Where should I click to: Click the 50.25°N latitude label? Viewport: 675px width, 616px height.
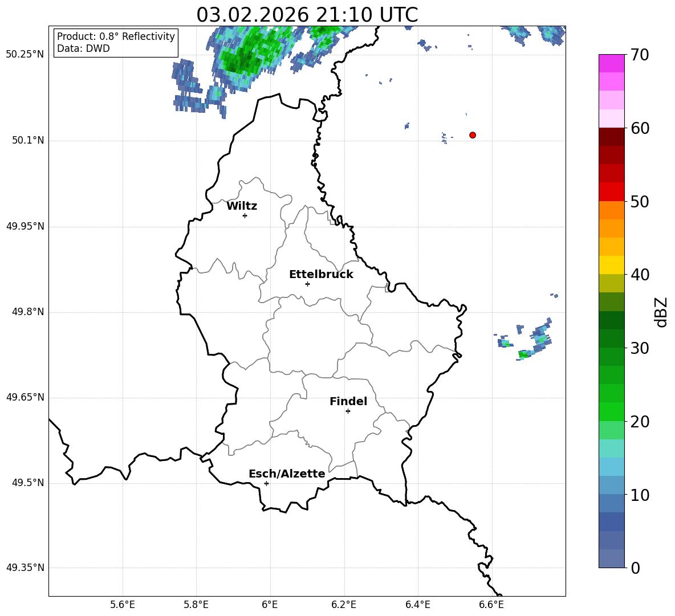coord(25,55)
